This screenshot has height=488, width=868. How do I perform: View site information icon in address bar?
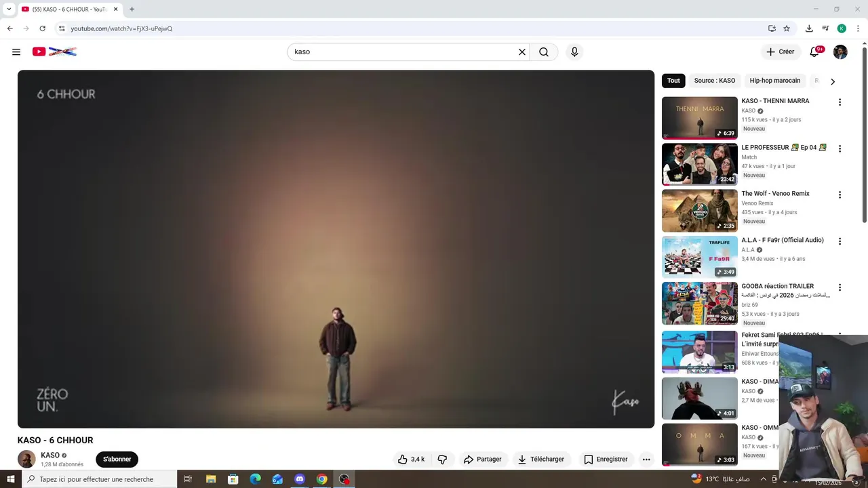click(x=62, y=28)
